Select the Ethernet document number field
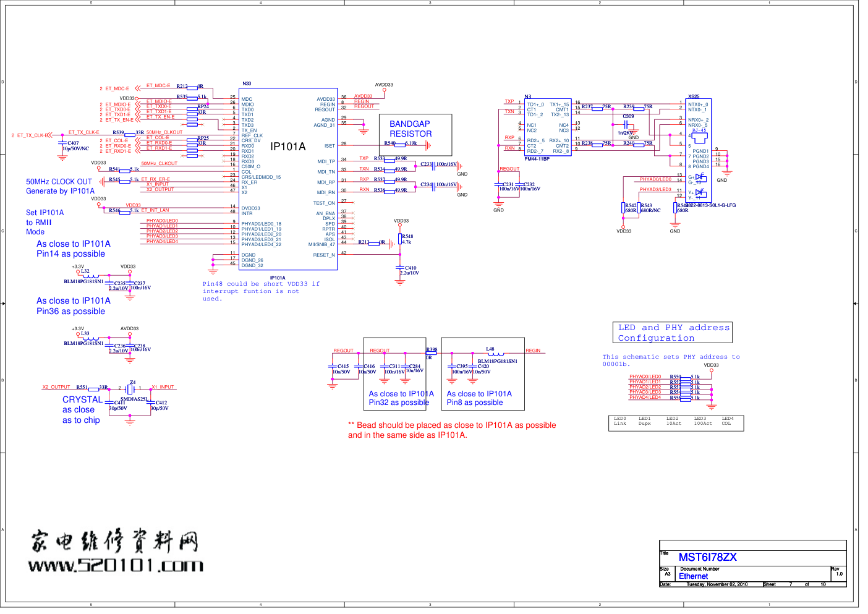Screen dimensions: 868x614 pyautogui.click(x=693, y=576)
